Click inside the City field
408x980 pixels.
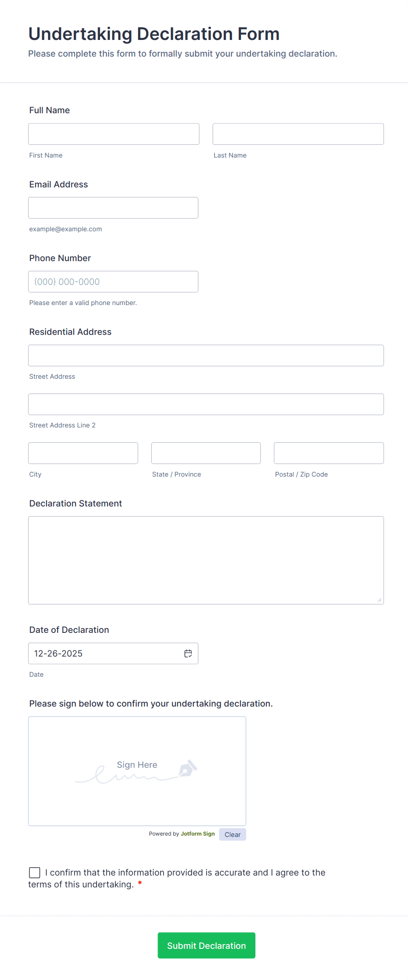83,453
